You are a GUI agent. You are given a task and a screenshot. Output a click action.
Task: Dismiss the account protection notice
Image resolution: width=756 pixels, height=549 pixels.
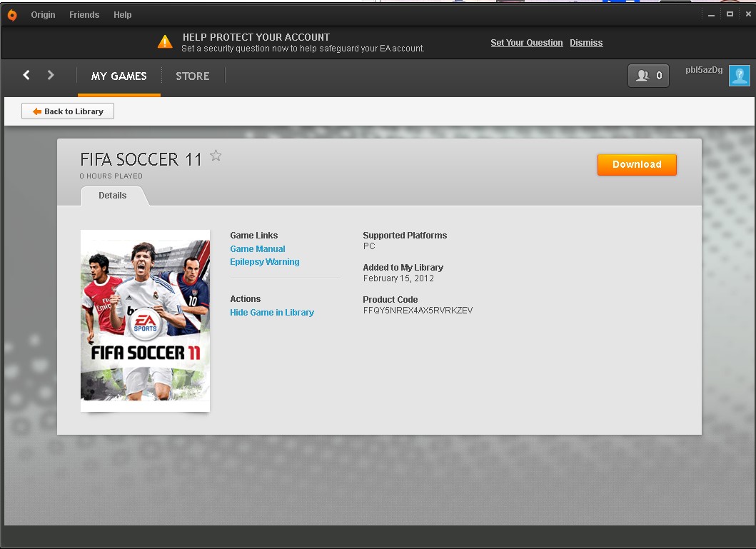586,42
